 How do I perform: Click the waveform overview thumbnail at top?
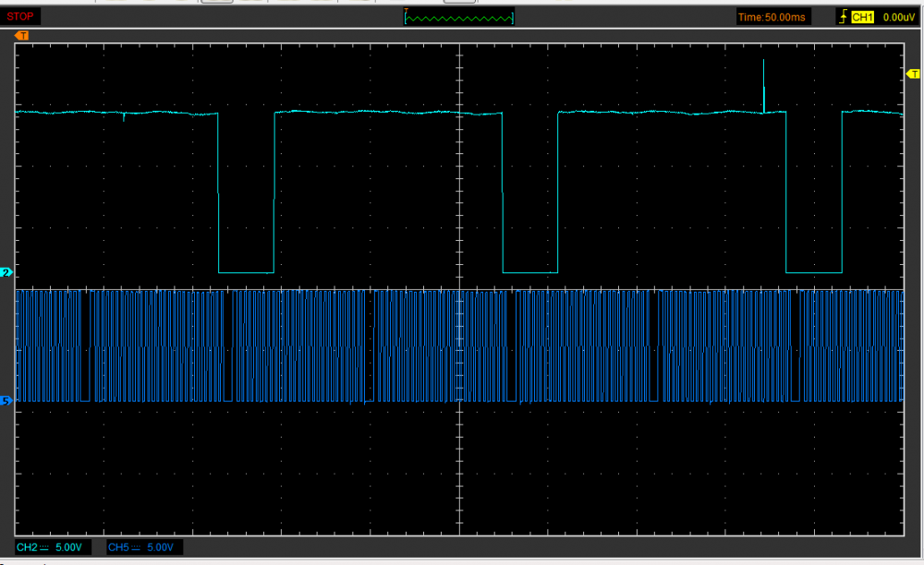[459, 18]
